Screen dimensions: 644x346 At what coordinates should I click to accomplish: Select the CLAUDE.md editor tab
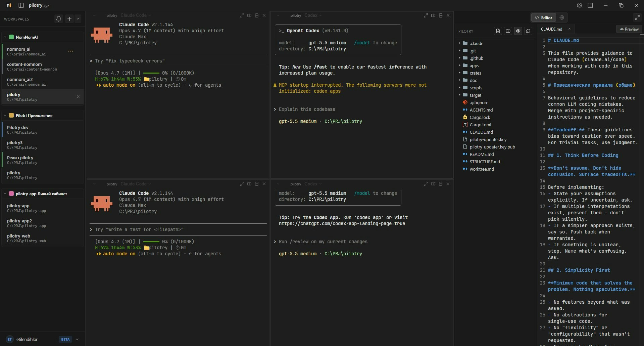551,29
